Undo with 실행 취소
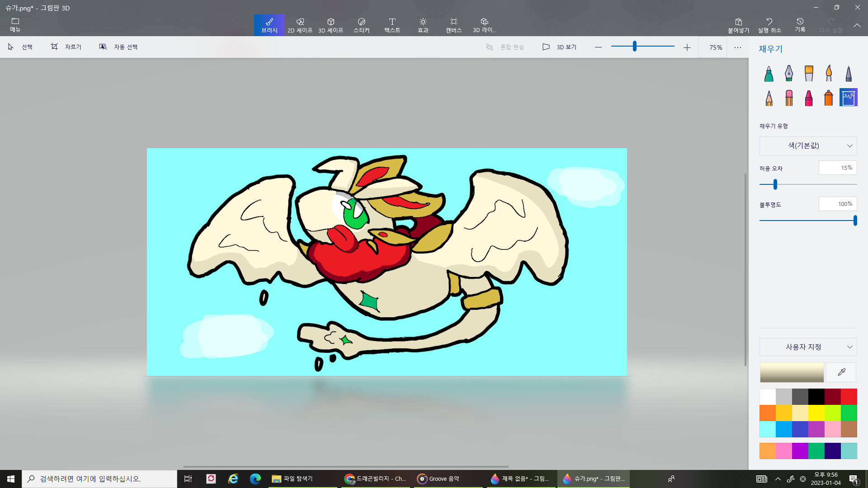 [769, 25]
